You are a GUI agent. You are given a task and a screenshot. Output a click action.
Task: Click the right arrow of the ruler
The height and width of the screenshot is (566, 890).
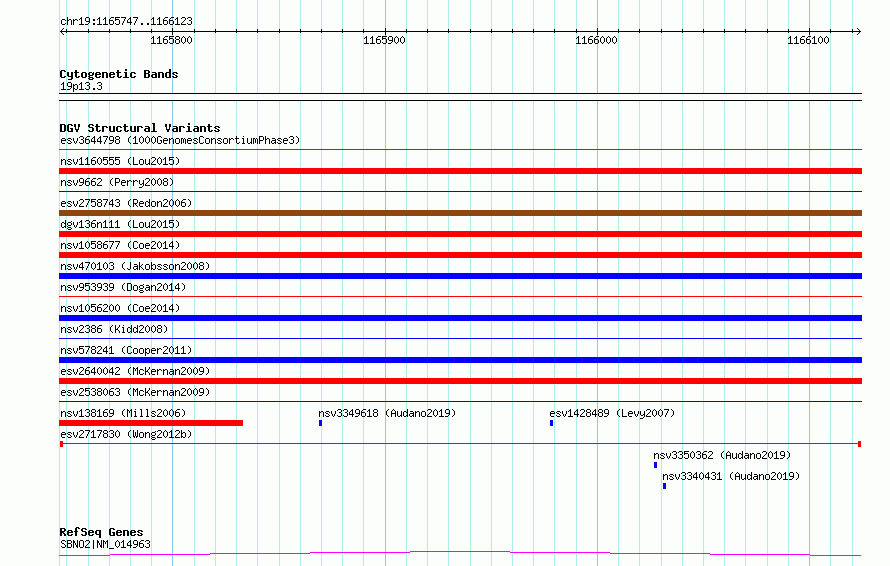coord(858,32)
